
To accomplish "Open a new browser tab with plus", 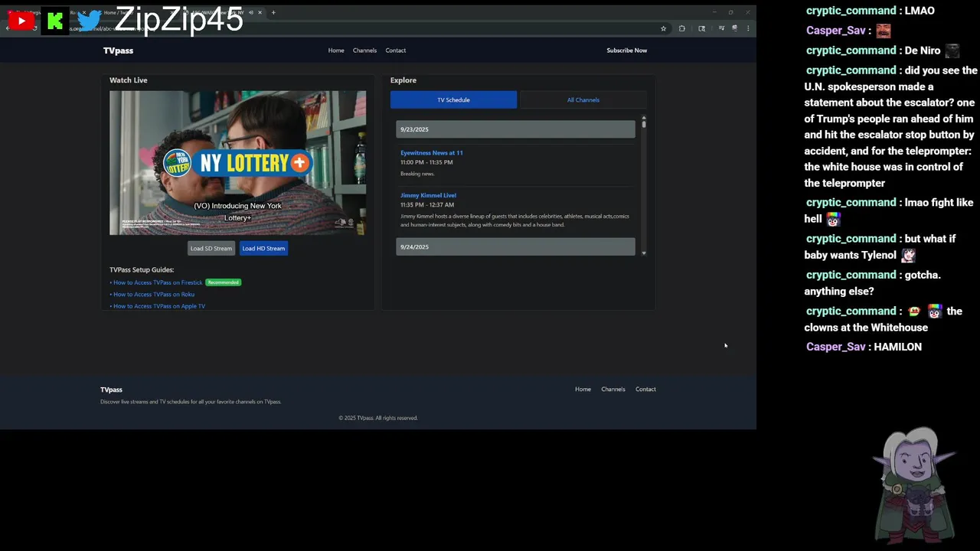I will click(273, 12).
